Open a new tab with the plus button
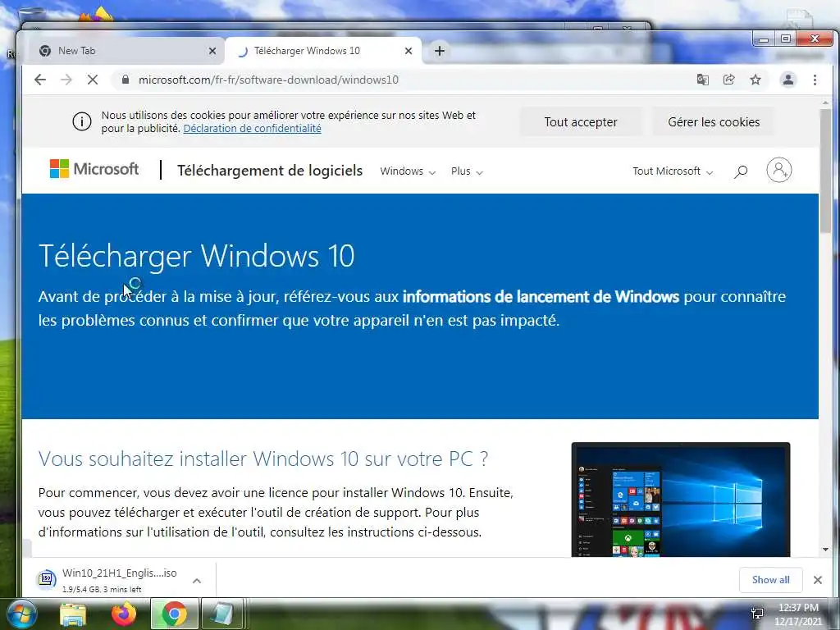Screen dimensions: 840x630 440,51
